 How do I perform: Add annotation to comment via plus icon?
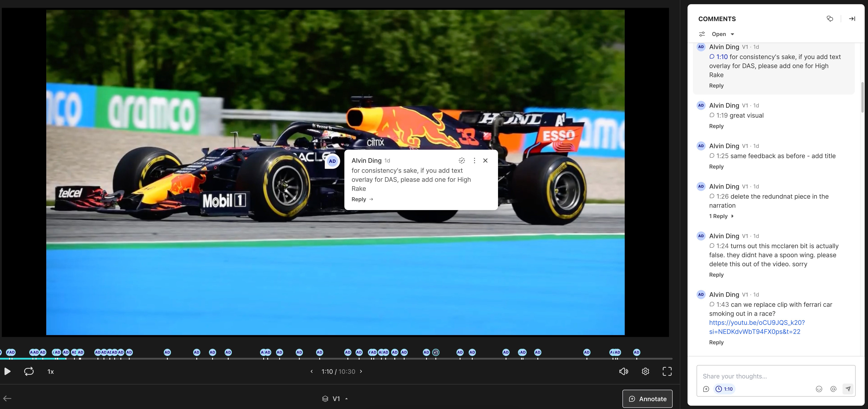706,389
